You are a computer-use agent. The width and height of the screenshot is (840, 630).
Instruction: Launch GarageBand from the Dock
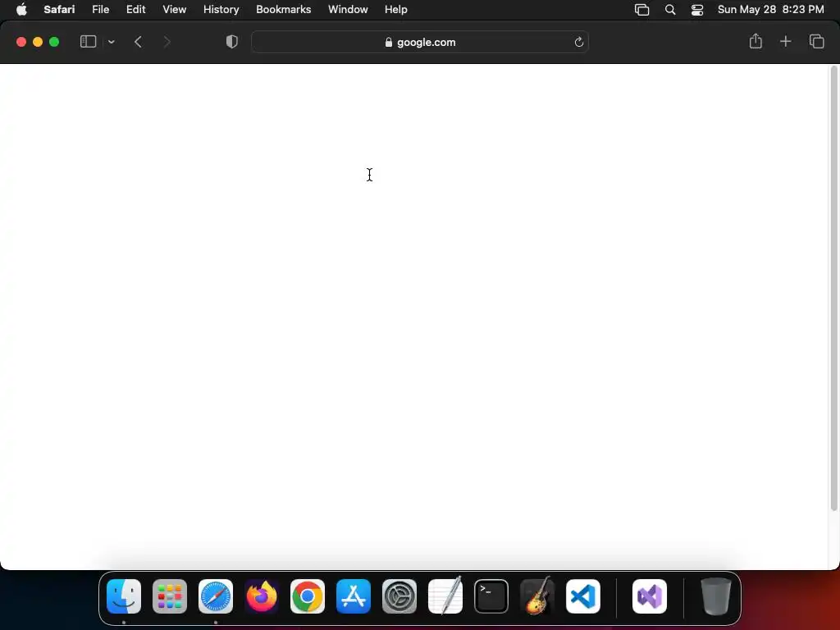[537, 596]
